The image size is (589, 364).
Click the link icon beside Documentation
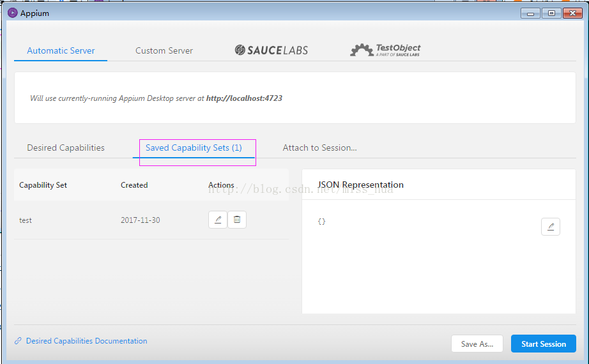18,341
